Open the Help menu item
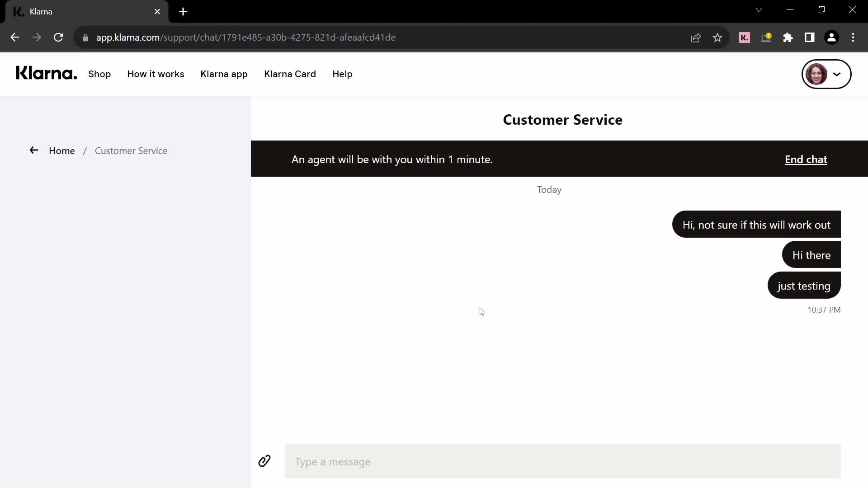Viewport: 868px width, 488px height. click(x=342, y=74)
